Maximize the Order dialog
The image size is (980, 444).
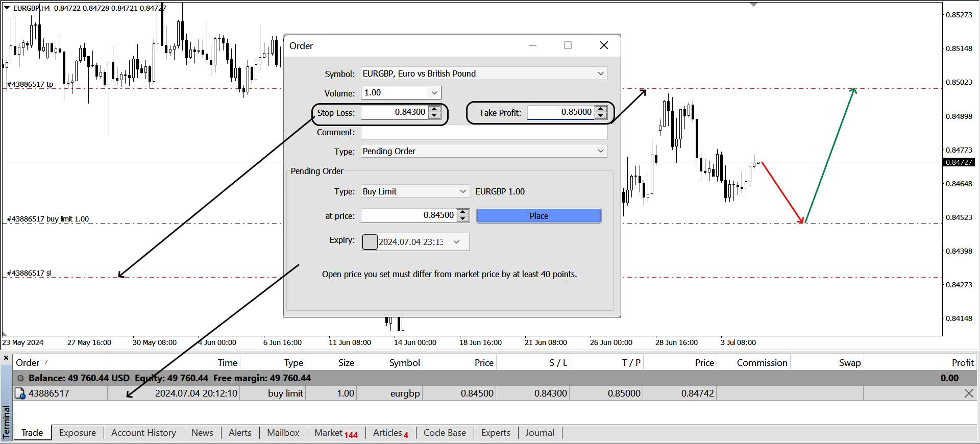[568, 45]
